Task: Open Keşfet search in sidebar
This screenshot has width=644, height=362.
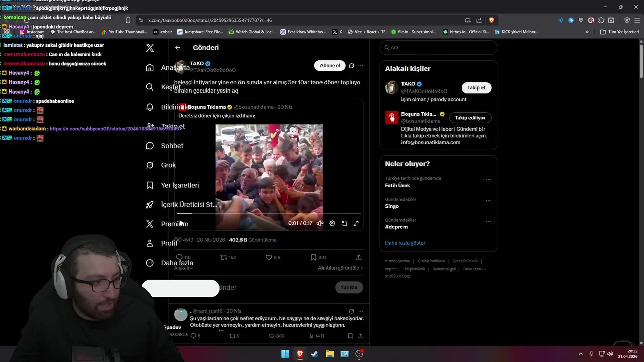Action: pos(164,87)
